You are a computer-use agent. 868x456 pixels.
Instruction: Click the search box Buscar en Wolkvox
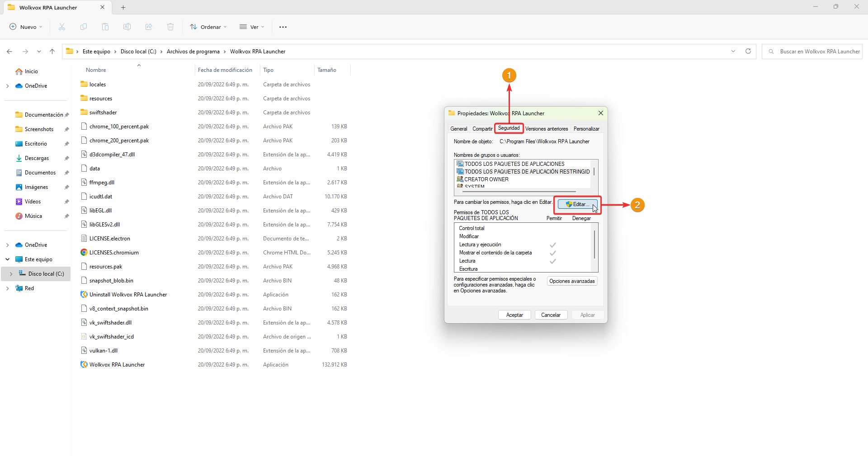pyautogui.click(x=812, y=52)
